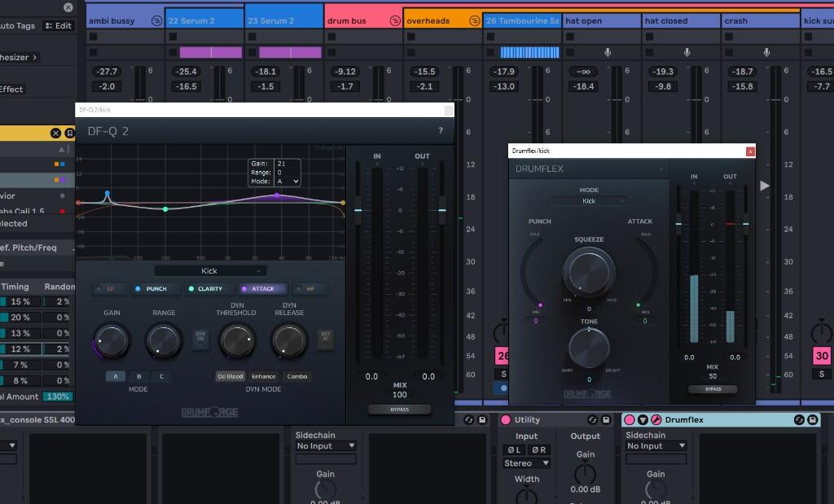Click Gain field in EQ tooltip
This screenshot has height=504, width=834.
[x=287, y=164]
